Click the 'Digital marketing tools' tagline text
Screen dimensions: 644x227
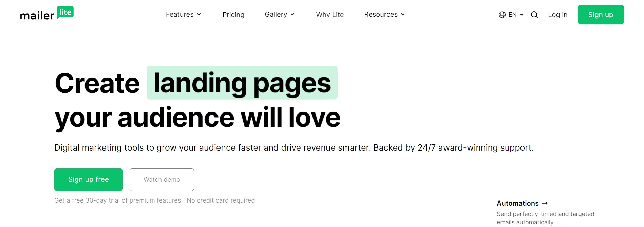point(294,147)
